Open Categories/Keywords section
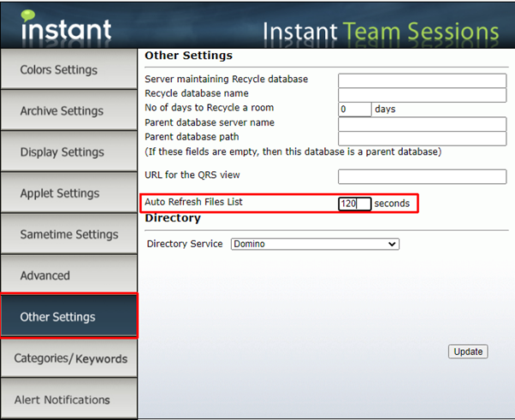This screenshot has height=420, width=515. pyautogui.click(x=68, y=358)
